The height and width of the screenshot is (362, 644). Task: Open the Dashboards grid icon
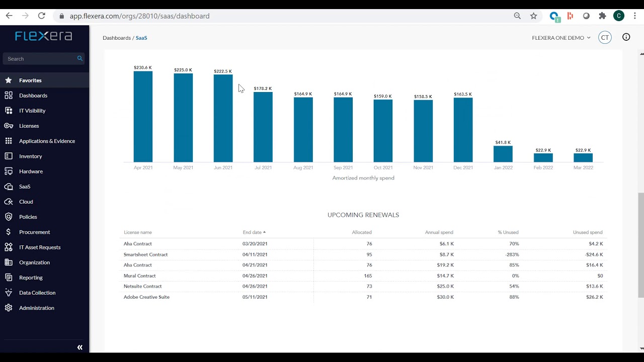pos(9,95)
